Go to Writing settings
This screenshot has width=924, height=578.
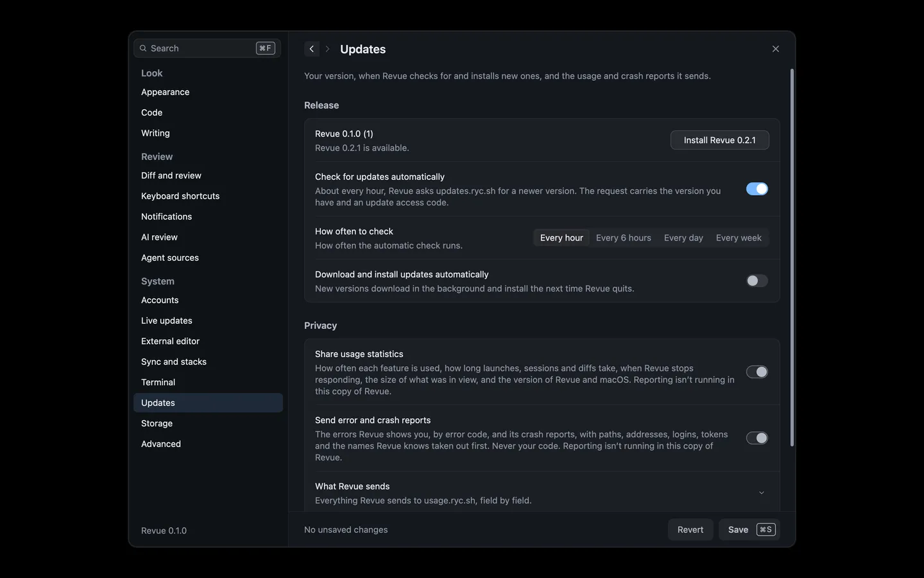pyautogui.click(x=208, y=133)
